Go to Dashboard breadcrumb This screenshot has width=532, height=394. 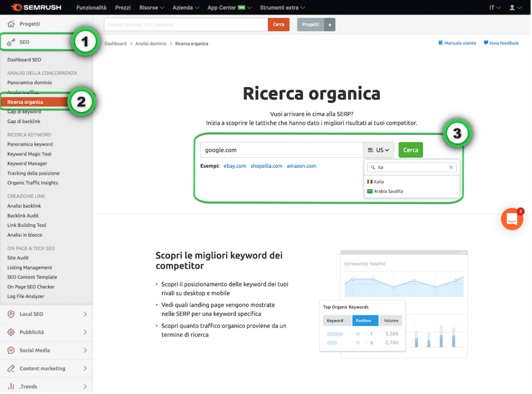(115, 44)
